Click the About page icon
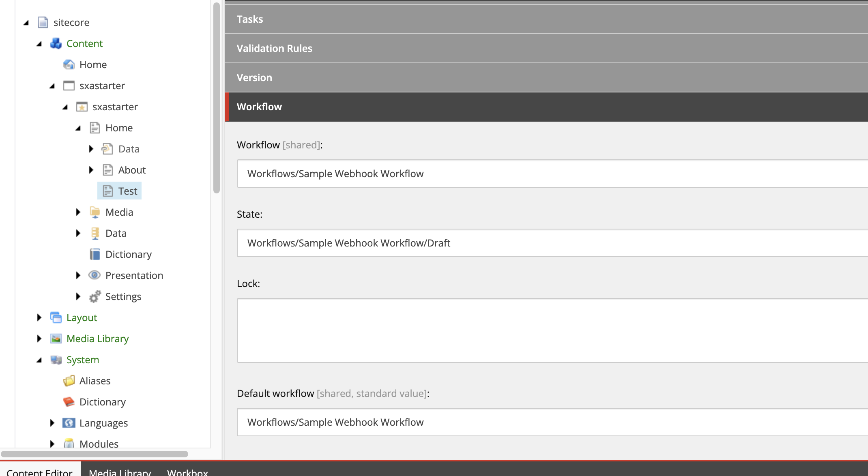This screenshot has width=868, height=476. (107, 170)
